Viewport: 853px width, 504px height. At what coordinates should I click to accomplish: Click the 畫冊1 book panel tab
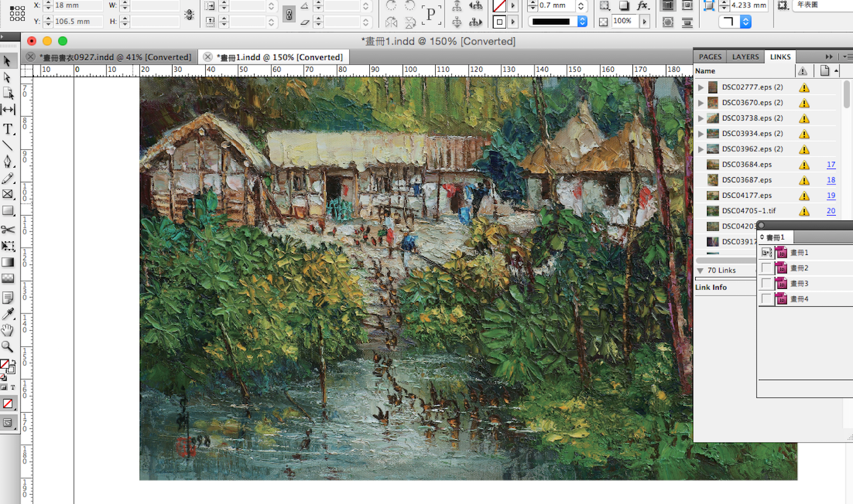point(776,238)
